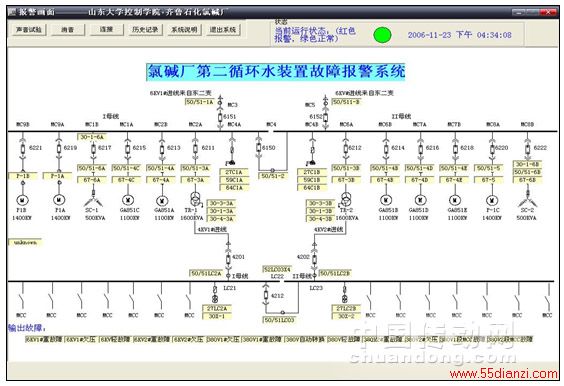
Task: Open the 历史记录 history records
Action: point(145,30)
